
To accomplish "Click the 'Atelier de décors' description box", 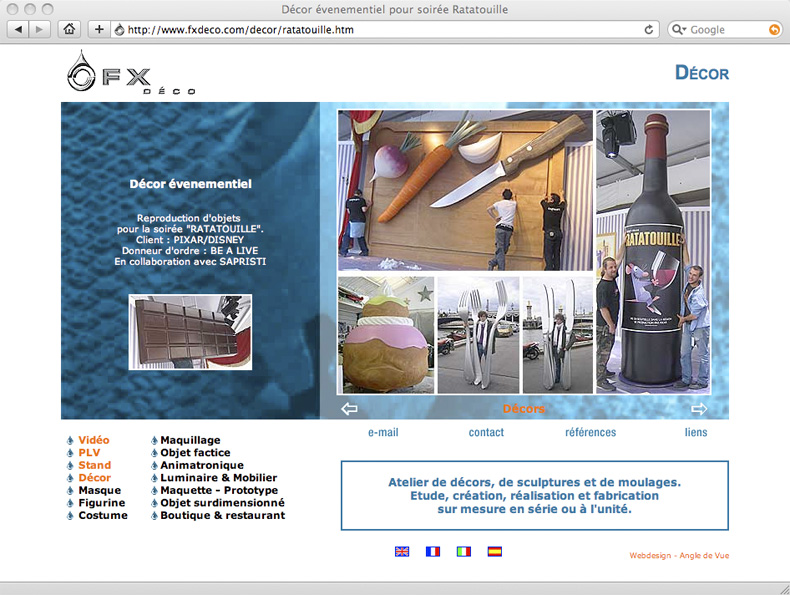I will click(535, 495).
